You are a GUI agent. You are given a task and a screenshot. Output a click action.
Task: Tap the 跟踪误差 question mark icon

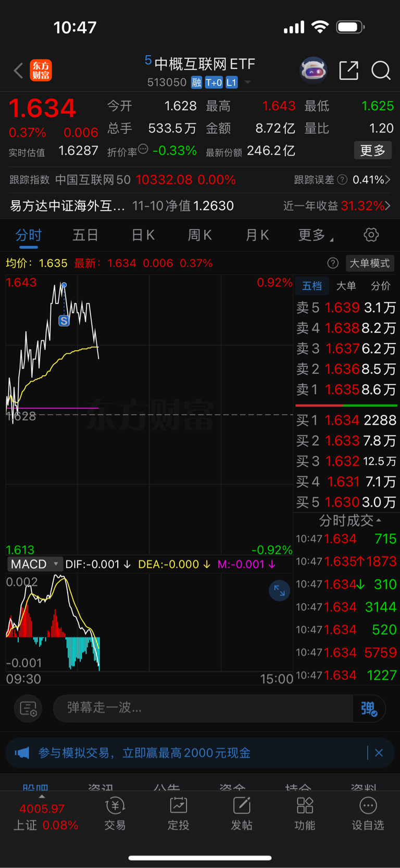pyautogui.click(x=342, y=180)
